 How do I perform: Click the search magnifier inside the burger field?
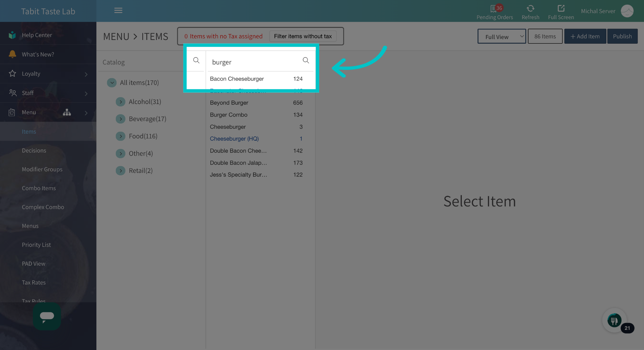click(x=305, y=60)
